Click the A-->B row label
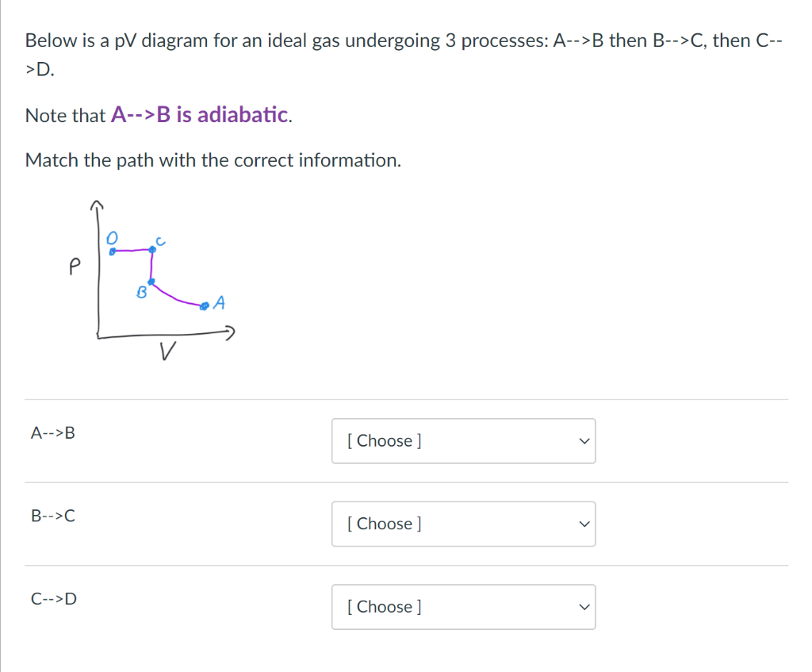The height and width of the screenshot is (672, 812). [x=53, y=432]
